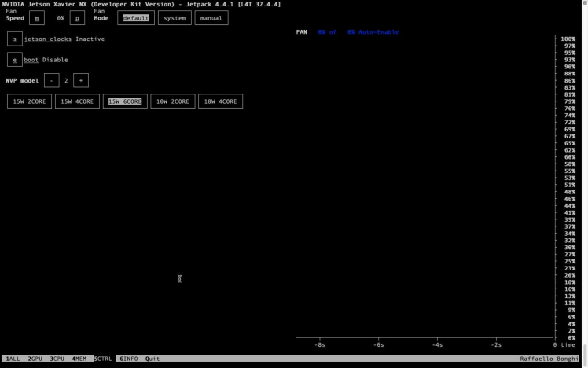The image size is (588, 368).
Task: Click the 51% label on graph axis
Action: click(x=570, y=185)
